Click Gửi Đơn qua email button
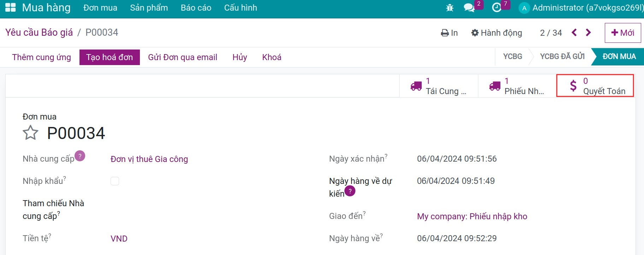Viewport: 644px width, 255px height. point(183,57)
